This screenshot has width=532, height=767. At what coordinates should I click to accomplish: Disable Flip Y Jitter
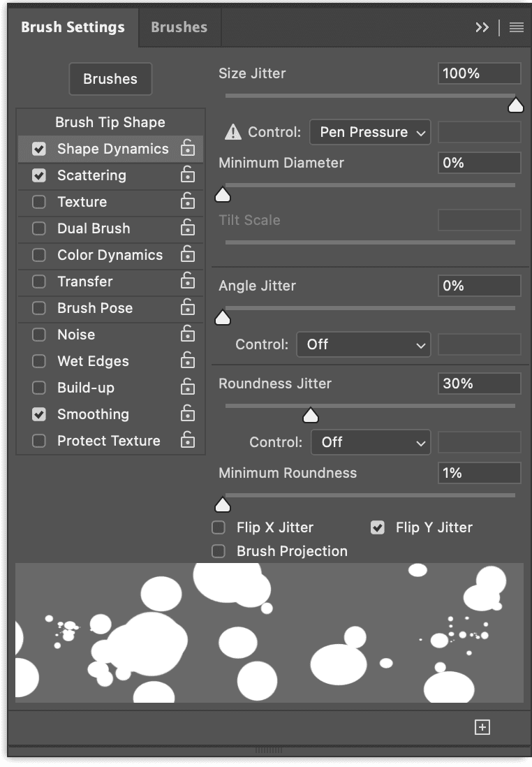(x=377, y=527)
